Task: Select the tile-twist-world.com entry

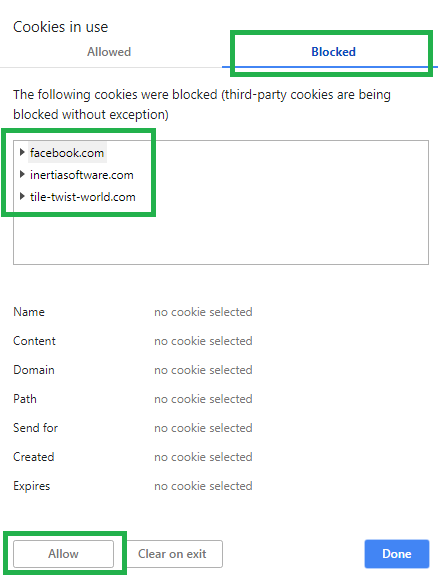Action: [83, 197]
